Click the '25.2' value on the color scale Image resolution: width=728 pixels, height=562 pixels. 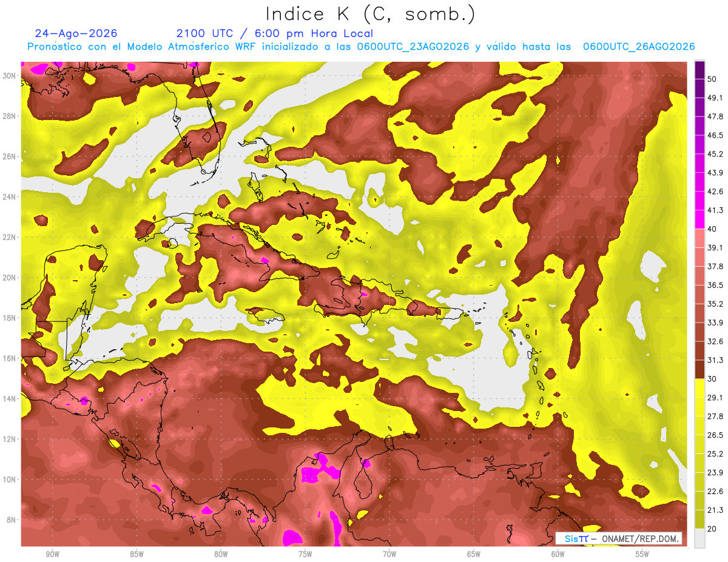click(716, 454)
